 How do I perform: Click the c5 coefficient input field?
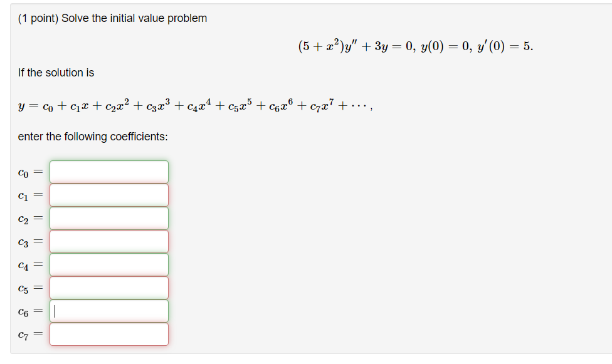[108, 287]
